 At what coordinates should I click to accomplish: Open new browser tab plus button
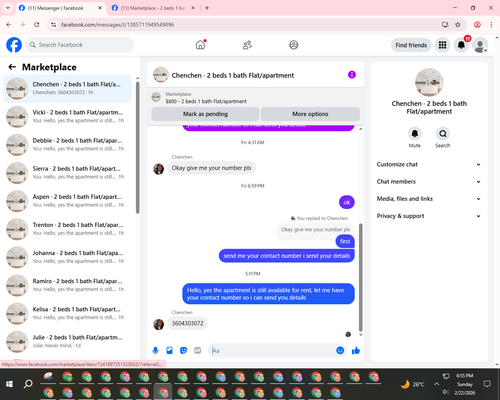point(207,8)
